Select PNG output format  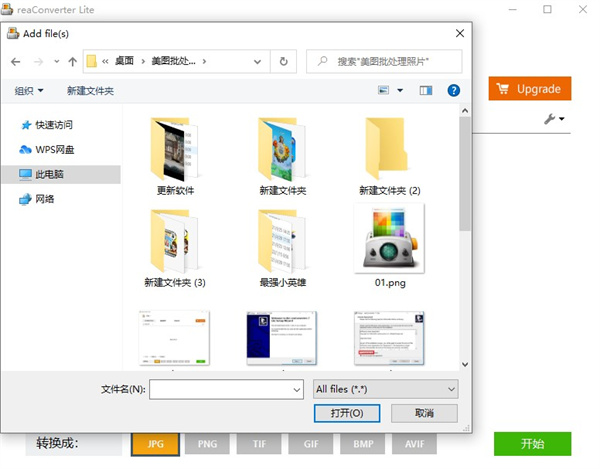pyautogui.click(x=207, y=443)
